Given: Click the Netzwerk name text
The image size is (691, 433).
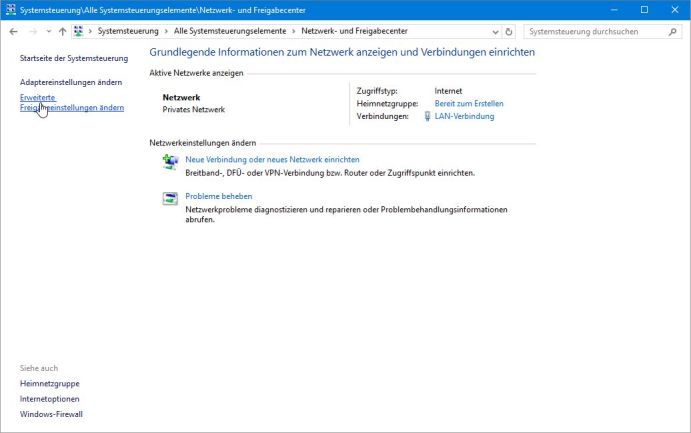Looking at the screenshot, I should [x=181, y=98].
